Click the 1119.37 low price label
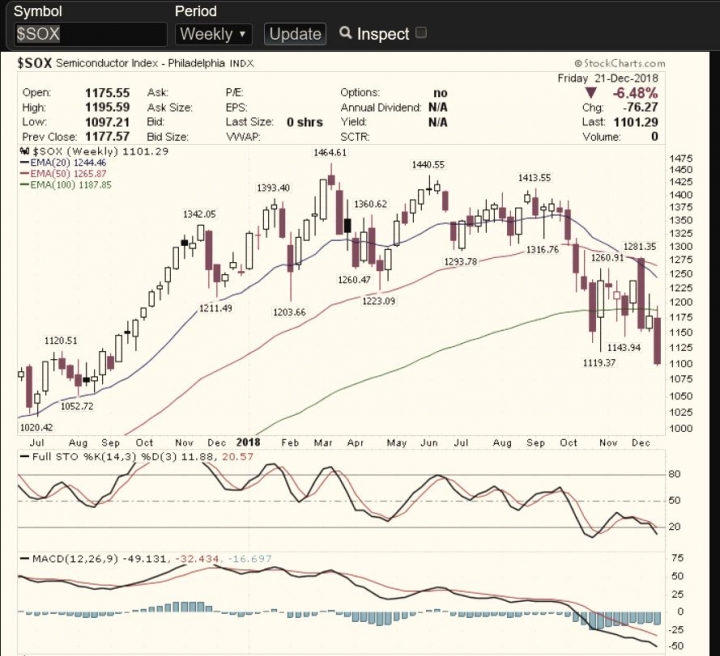Screen dimensions: 720x656 (599, 363)
